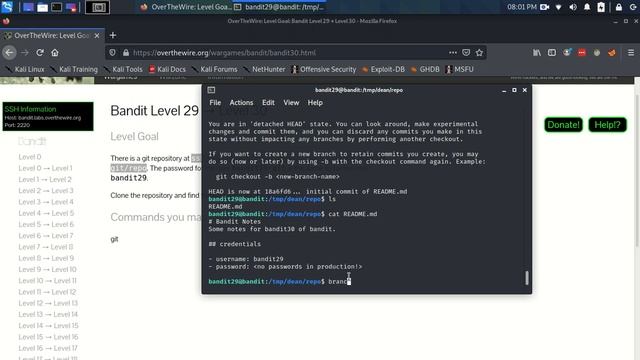Screen dimensions: 640x360
Task: Click the terminal window icon in title bar
Action: [x=211, y=90]
